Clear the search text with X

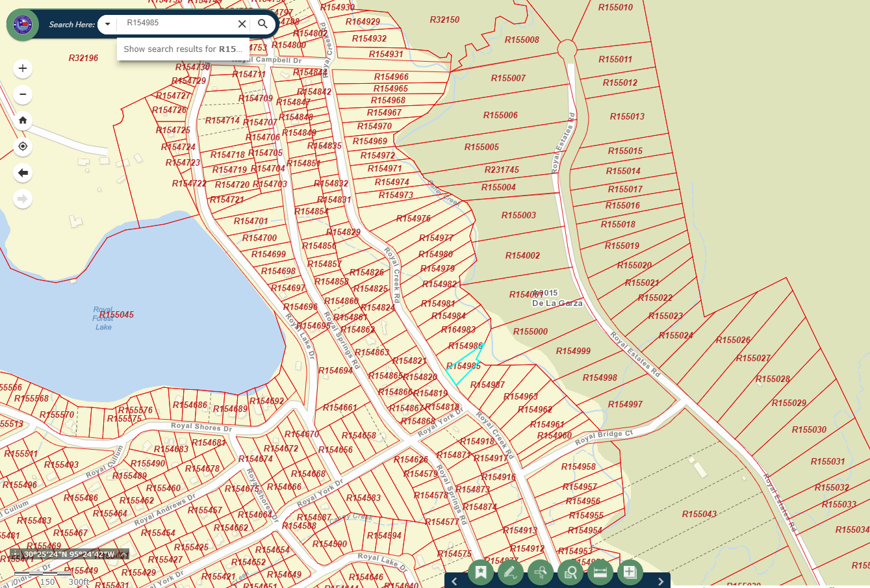pyautogui.click(x=242, y=24)
